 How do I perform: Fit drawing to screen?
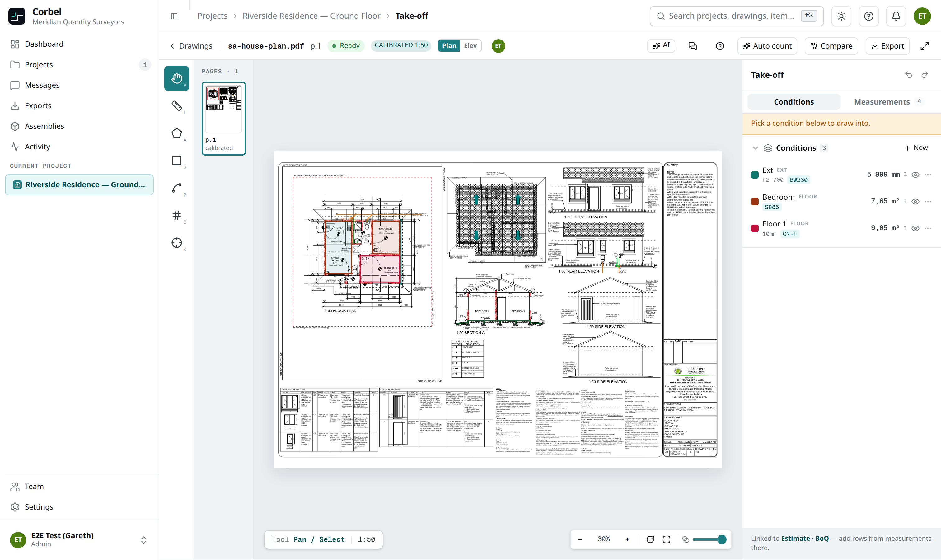(667, 539)
